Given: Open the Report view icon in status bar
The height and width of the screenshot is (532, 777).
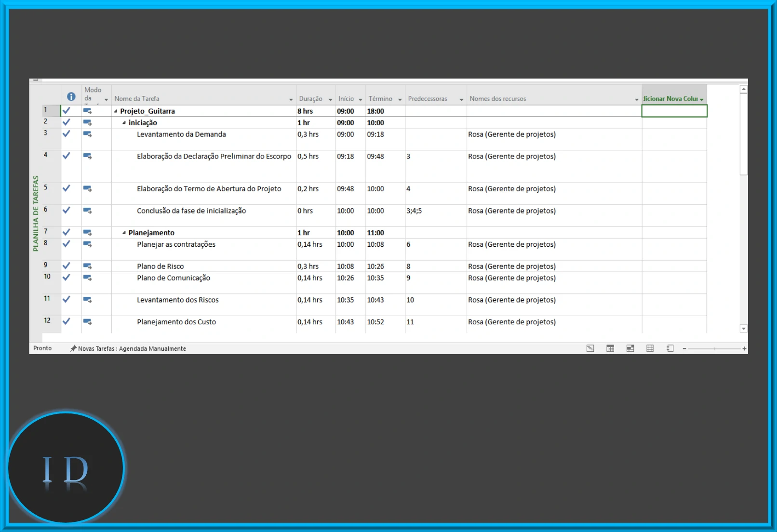Looking at the screenshot, I should pyautogui.click(x=670, y=348).
